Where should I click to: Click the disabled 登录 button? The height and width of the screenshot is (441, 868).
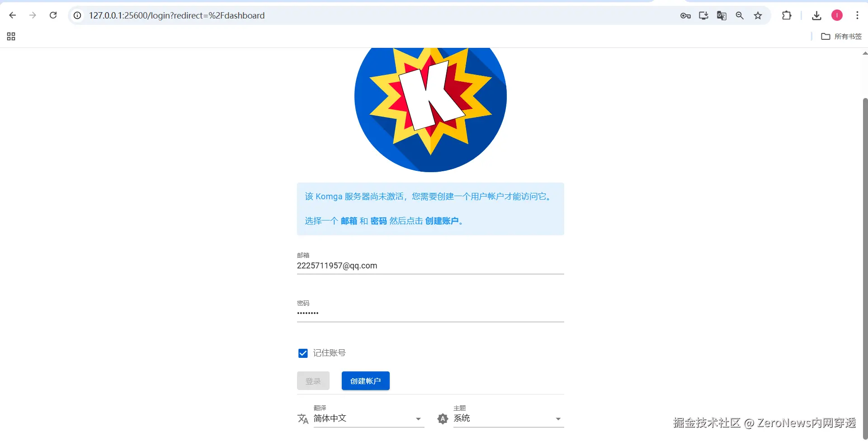313,381
